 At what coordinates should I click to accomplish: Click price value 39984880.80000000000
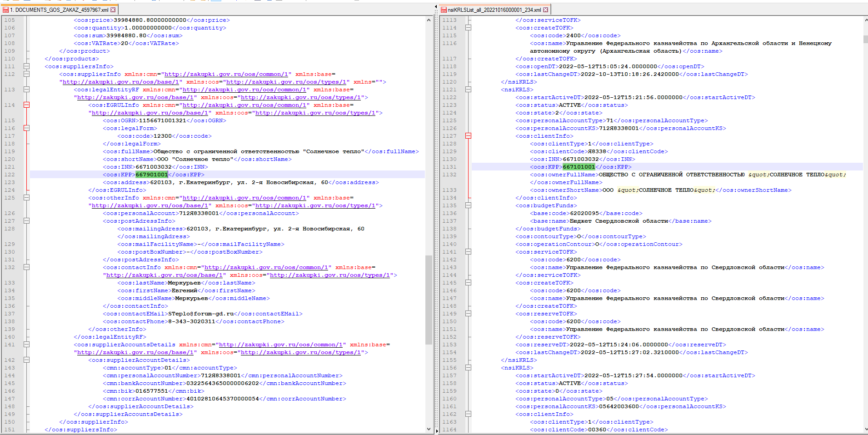coord(150,20)
